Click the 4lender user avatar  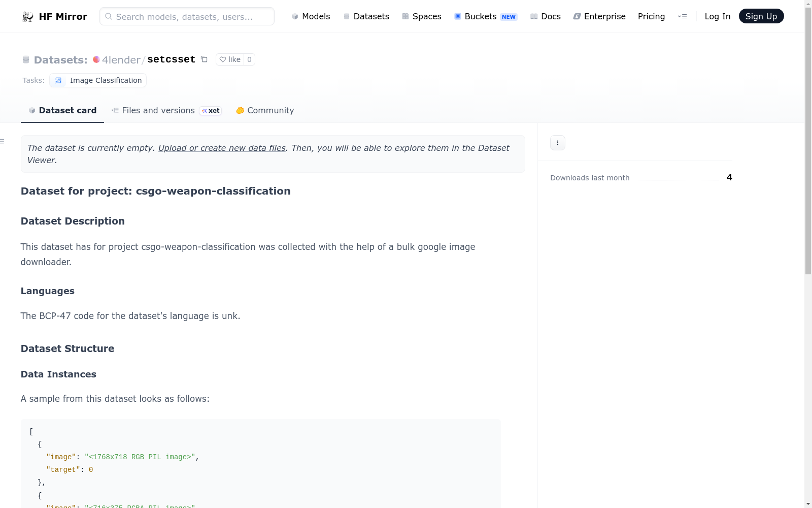point(96,59)
